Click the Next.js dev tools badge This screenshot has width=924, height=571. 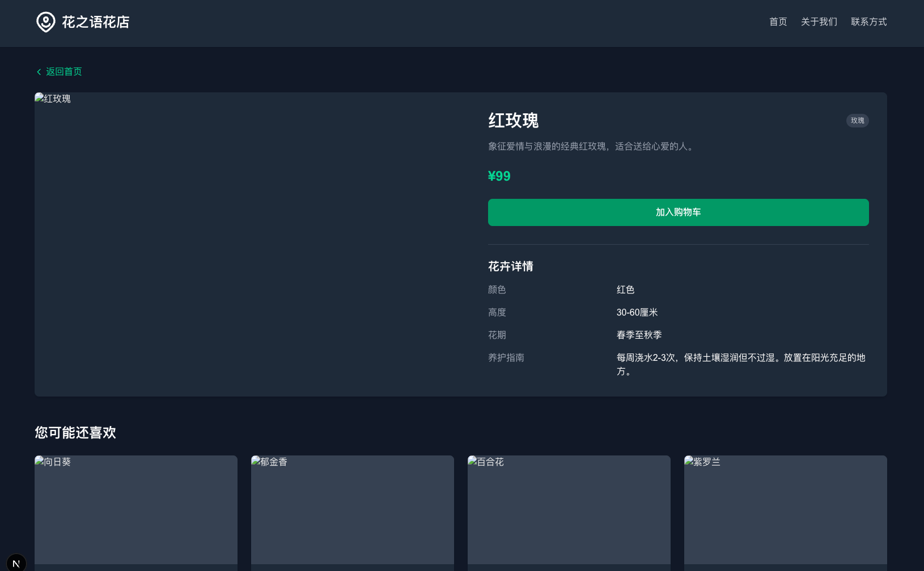[16, 563]
